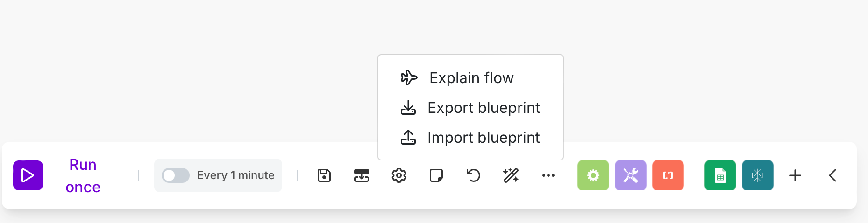Click the magic wand auto-arrange icon
Screen dimensions: 868x223
[x=511, y=175]
